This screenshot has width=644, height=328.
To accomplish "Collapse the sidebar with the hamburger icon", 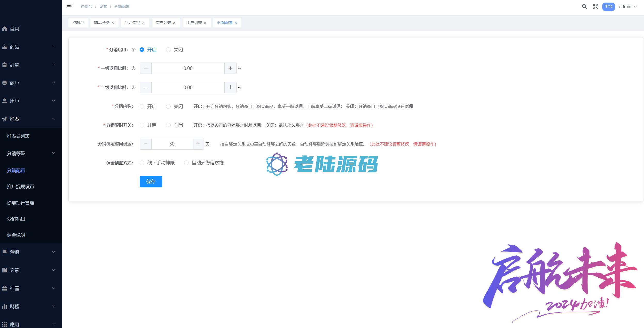I will (x=70, y=6).
